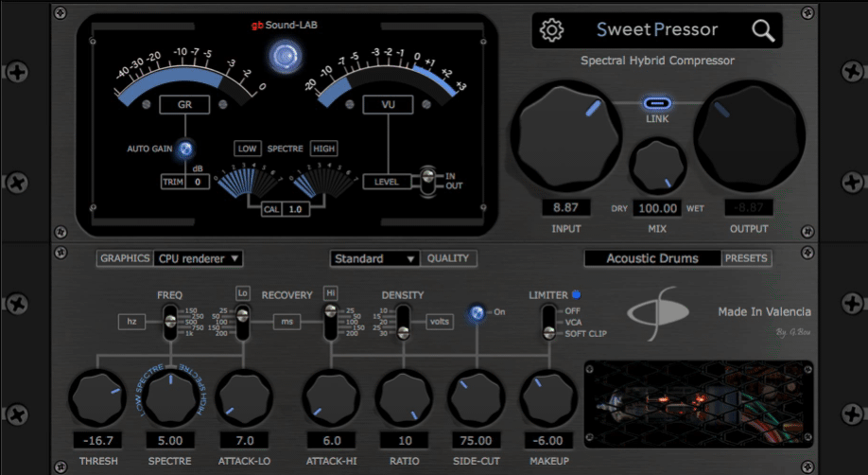
Task: Click the Hi recovery label box
Action: point(331,292)
